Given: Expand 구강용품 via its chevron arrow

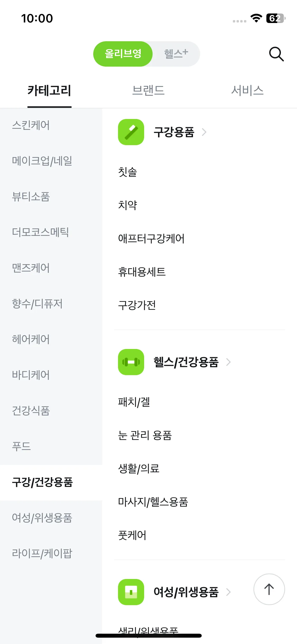Looking at the screenshot, I should pos(204,132).
